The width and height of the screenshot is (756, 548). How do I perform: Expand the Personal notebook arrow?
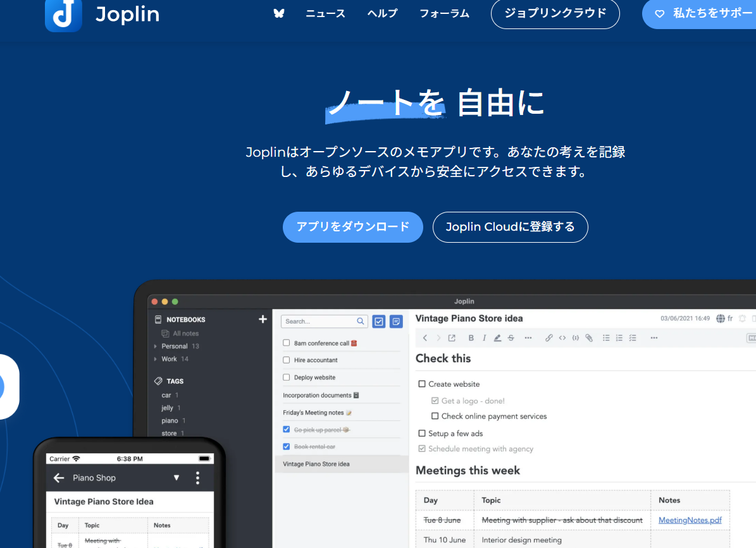click(155, 346)
